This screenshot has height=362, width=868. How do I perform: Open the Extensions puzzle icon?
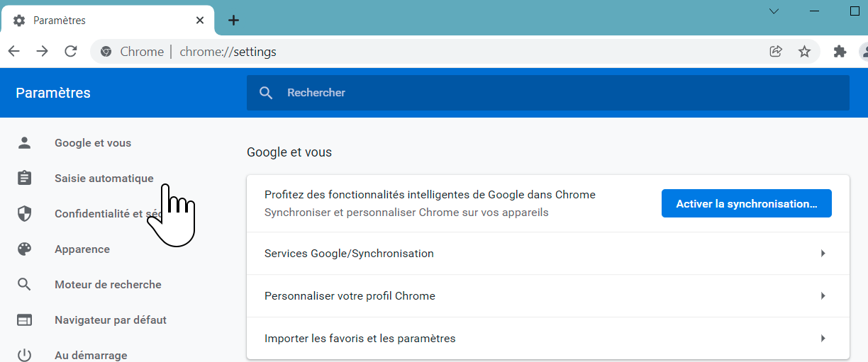(840, 51)
